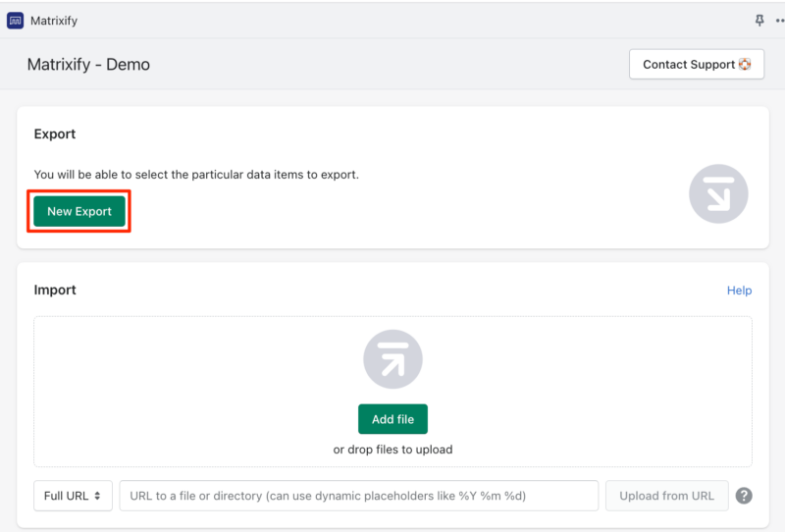This screenshot has height=532, width=785.
Task: Click the Export section heading
Action: pyautogui.click(x=55, y=133)
